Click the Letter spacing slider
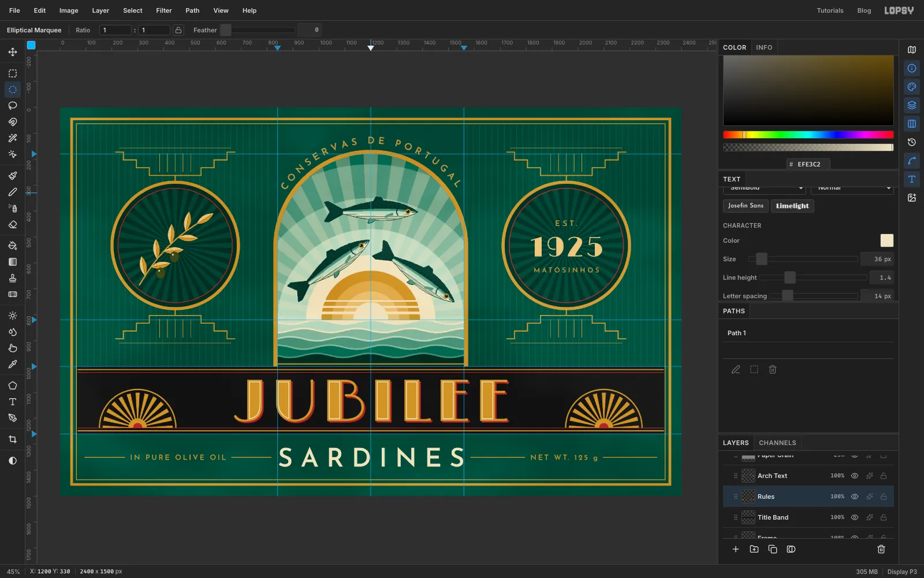This screenshot has height=578, width=924. (x=814, y=296)
